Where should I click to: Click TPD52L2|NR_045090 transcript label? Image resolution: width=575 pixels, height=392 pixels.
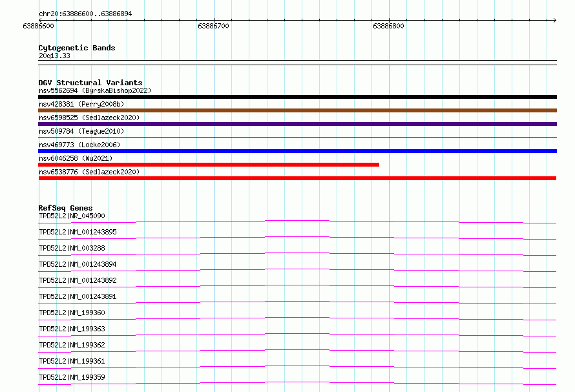pos(72,216)
